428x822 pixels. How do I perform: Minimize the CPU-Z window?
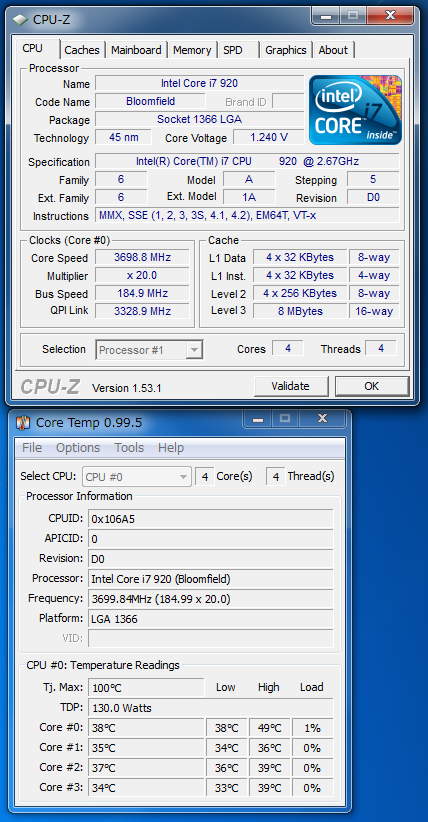coord(327,15)
